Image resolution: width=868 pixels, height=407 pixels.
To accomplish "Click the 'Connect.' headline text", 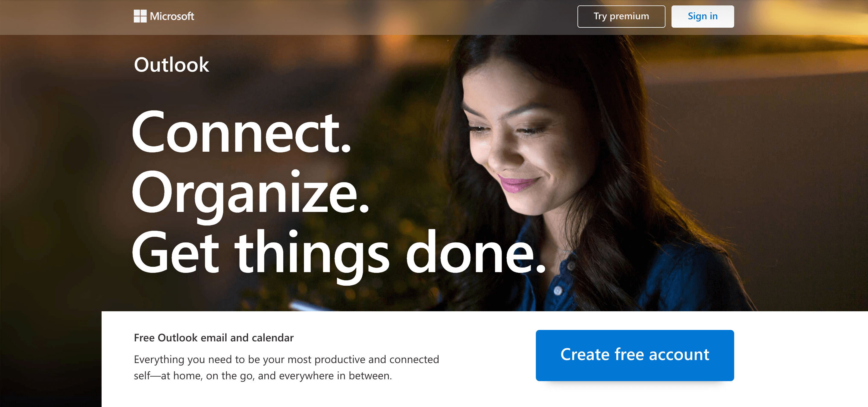I will [241, 132].
